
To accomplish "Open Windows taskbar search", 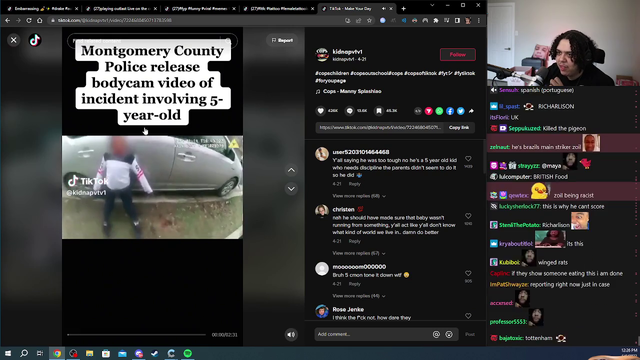I will coord(24,353).
